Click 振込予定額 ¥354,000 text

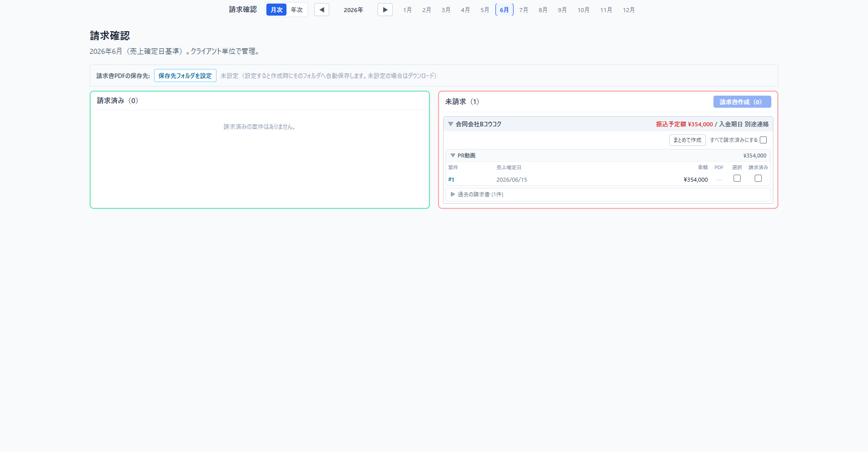(684, 124)
